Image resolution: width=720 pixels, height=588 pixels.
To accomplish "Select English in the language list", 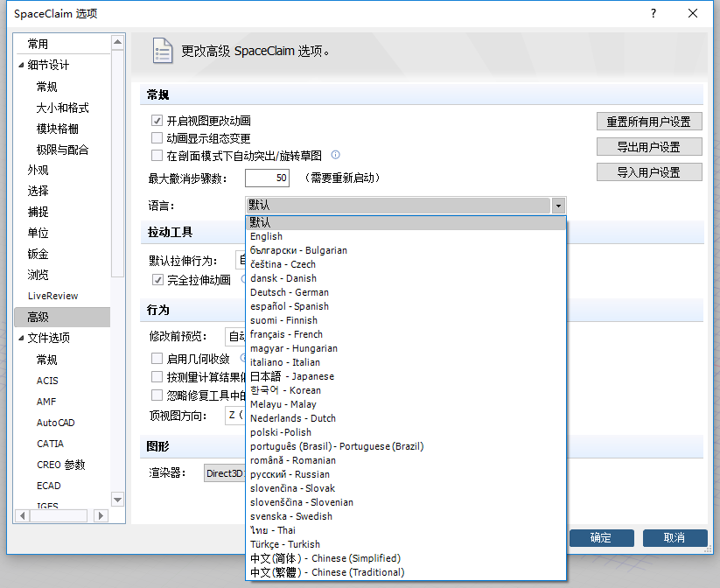I will pyautogui.click(x=406, y=236).
